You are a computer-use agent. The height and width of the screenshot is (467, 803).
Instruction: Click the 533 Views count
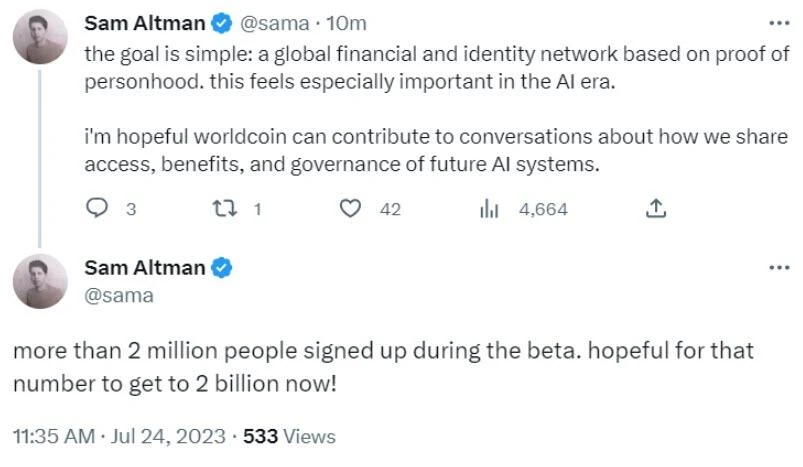coord(291,436)
